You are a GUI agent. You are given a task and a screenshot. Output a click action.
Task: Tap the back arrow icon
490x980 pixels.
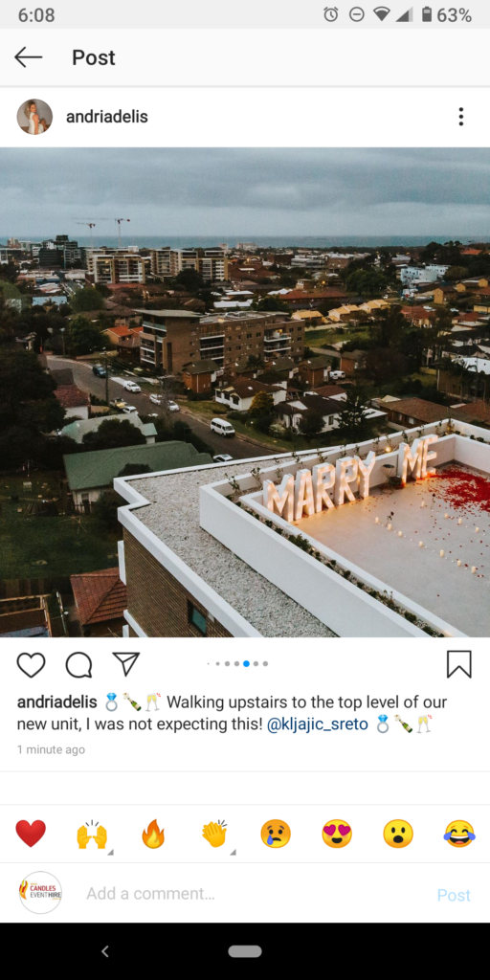pyautogui.click(x=28, y=57)
